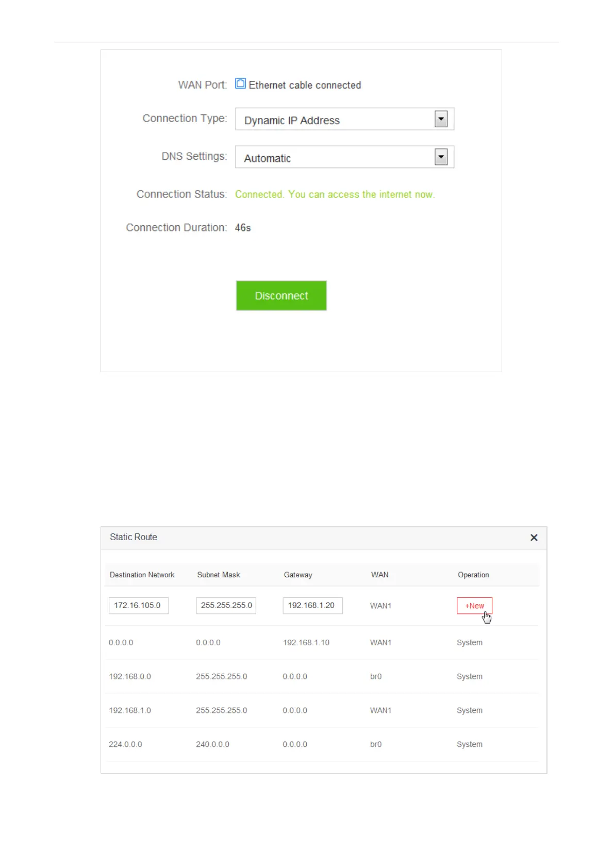The width and height of the screenshot is (614, 868).
Task: Add the route with +New button
Action: (474, 606)
